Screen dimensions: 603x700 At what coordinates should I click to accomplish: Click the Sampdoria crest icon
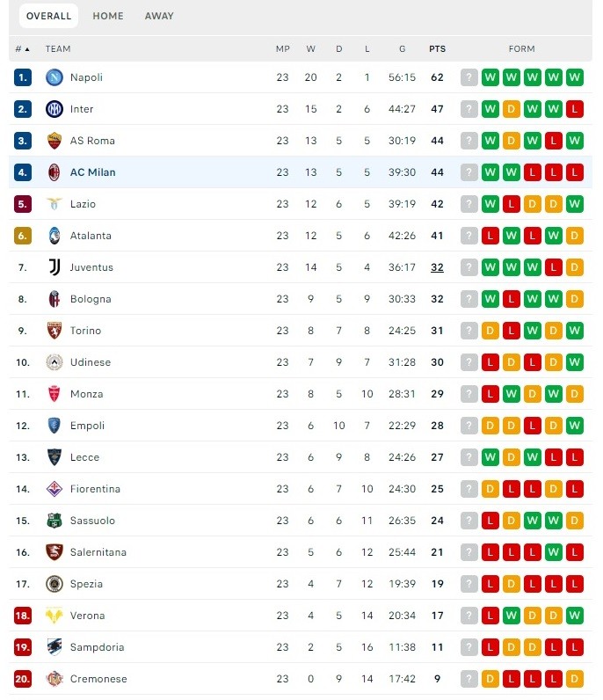click(54, 647)
